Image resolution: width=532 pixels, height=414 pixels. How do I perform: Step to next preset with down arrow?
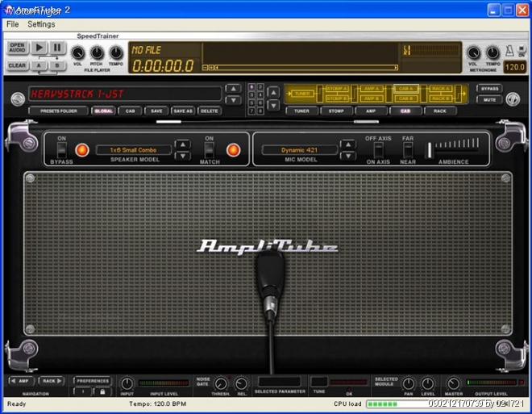tap(232, 100)
